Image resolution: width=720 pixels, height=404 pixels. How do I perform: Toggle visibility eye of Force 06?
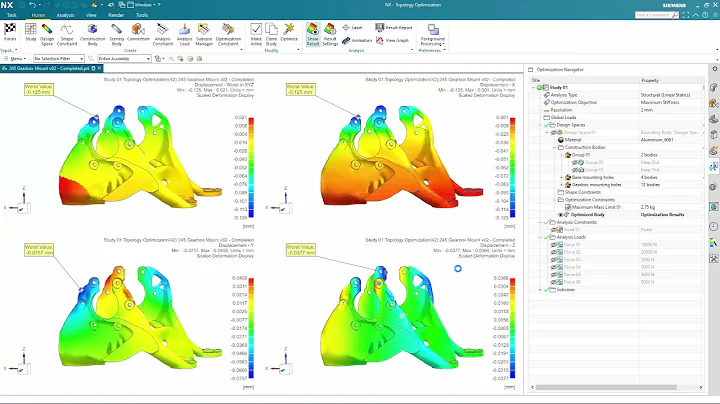[x=554, y=282]
